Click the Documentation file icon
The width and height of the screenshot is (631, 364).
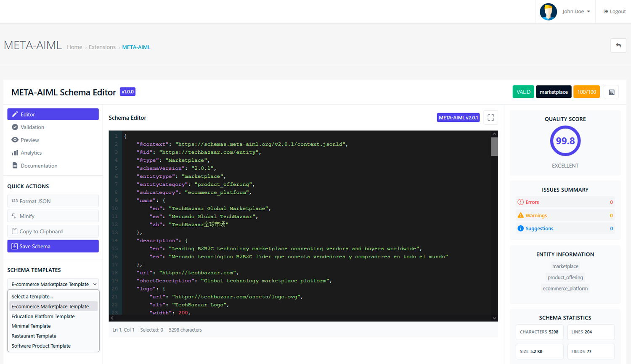coord(15,166)
